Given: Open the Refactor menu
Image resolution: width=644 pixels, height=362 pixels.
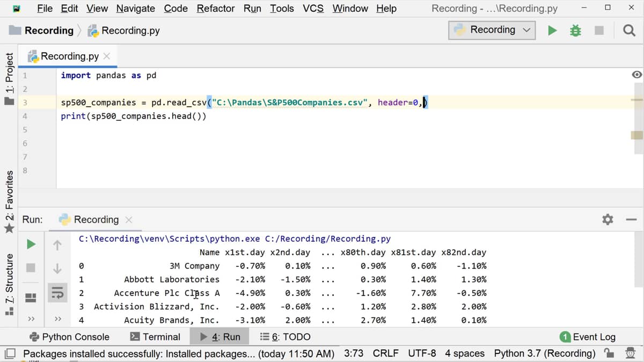Looking at the screenshot, I should 216,9.
